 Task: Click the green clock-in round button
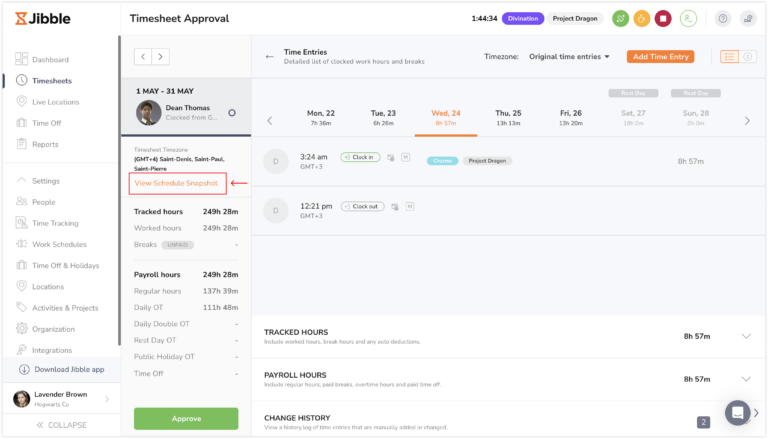[x=621, y=19]
